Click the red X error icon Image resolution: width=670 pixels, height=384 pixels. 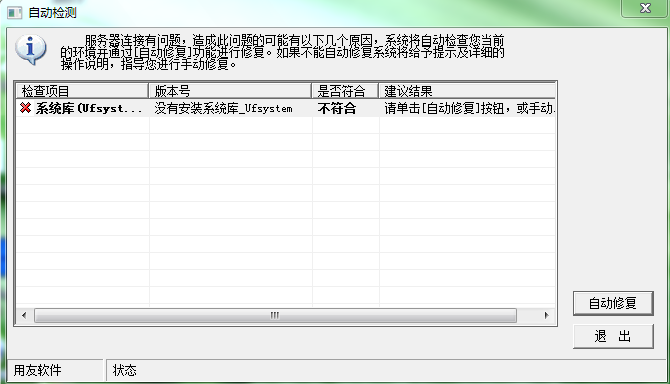tap(25, 108)
